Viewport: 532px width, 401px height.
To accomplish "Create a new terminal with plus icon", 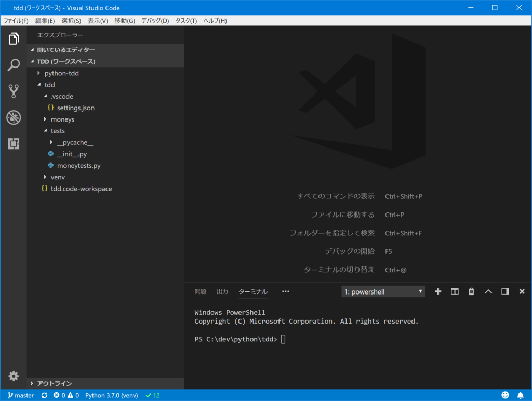I will coord(438,291).
